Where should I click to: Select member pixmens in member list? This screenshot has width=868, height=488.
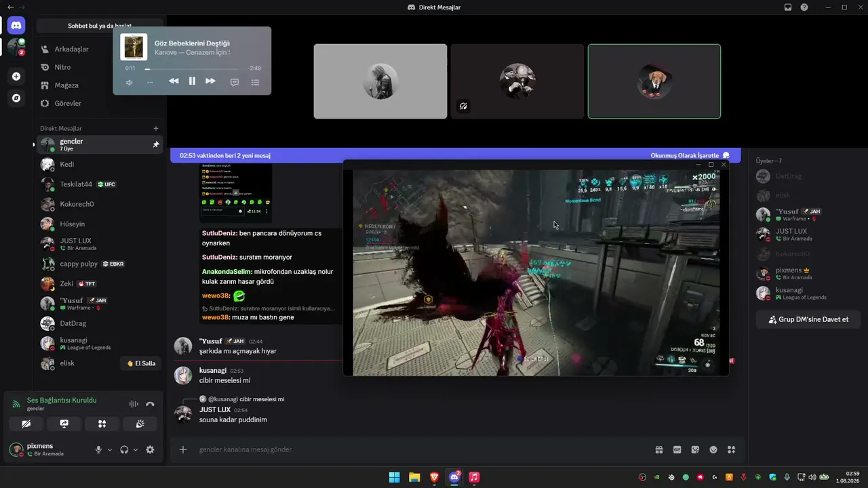[x=808, y=273]
